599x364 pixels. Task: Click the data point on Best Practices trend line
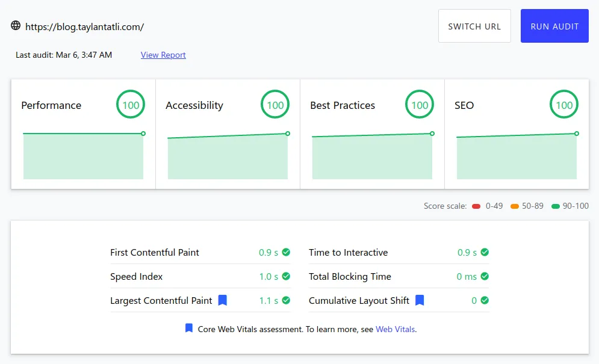431,134
